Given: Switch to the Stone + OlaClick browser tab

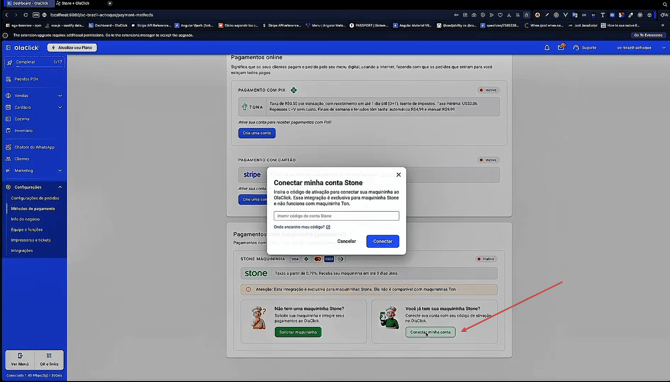Looking at the screenshot, I should (73, 3).
